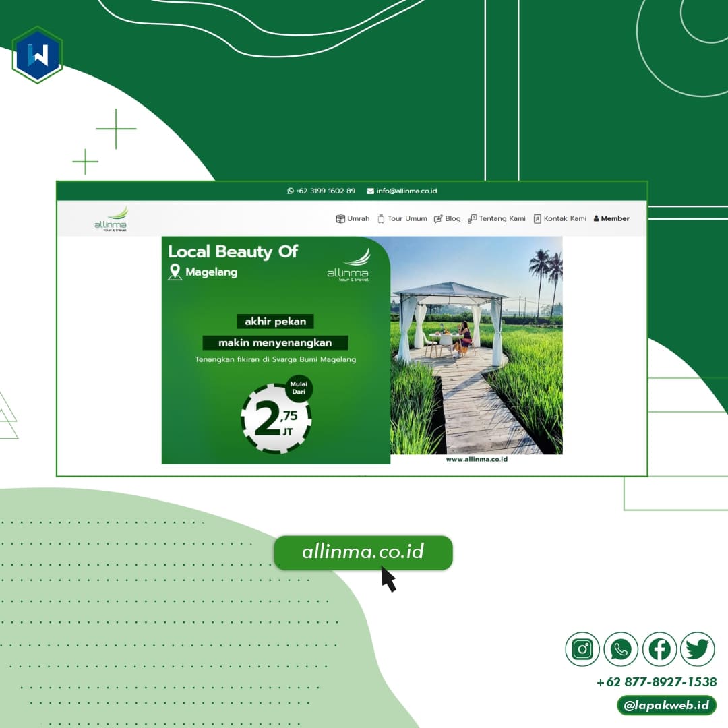Open the Instagram social icon
728x728 pixels.
point(582,649)
